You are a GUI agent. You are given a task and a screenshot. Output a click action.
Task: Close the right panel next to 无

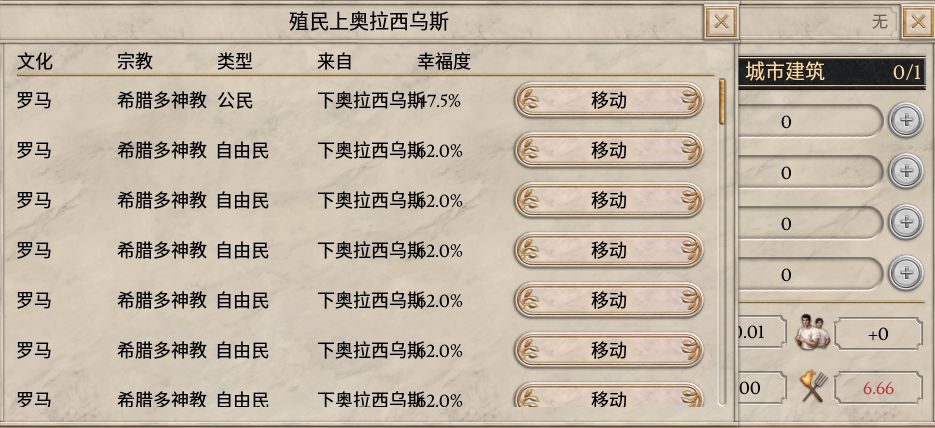pyautogui.click(x=918, y=23)
